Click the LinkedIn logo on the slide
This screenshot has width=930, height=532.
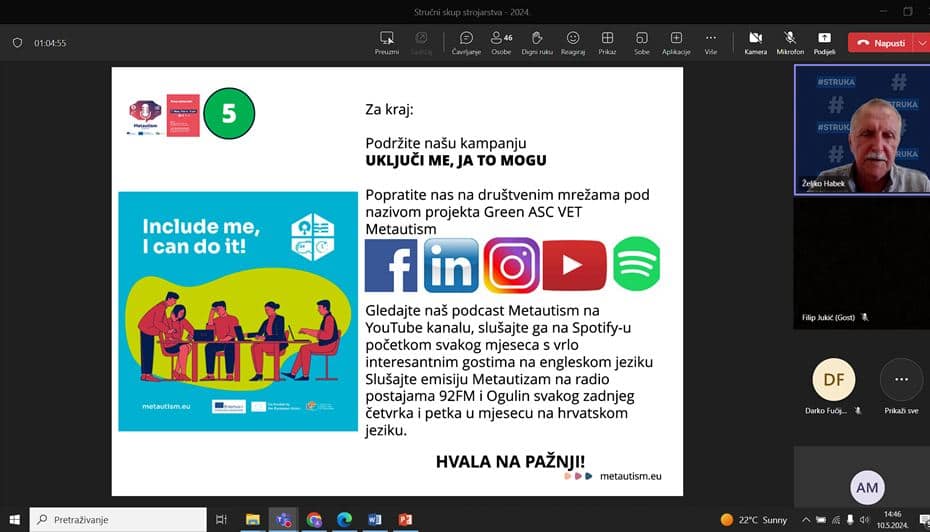coord(451,265)
